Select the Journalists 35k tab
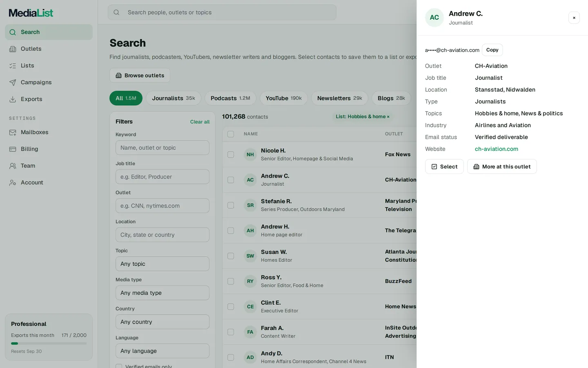Viewport: 588px width, 368px height. [174, 98]
